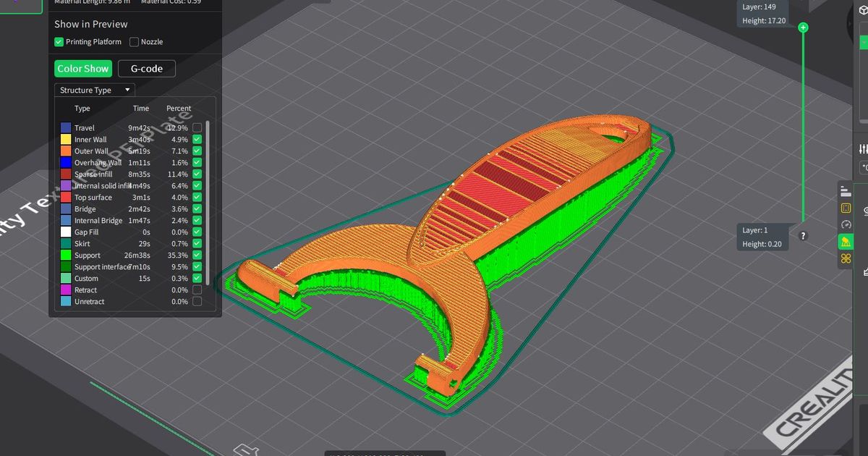
Task: Open the Structure Type dropdown
Action: click(x=94, y=89)
